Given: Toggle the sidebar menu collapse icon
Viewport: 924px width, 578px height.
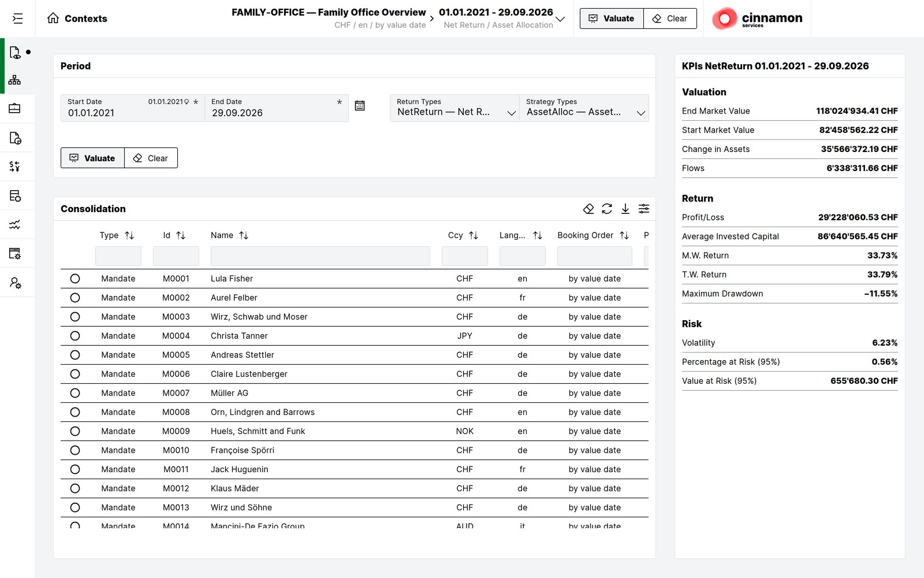Looking at the screenshot, I should 17,18.
